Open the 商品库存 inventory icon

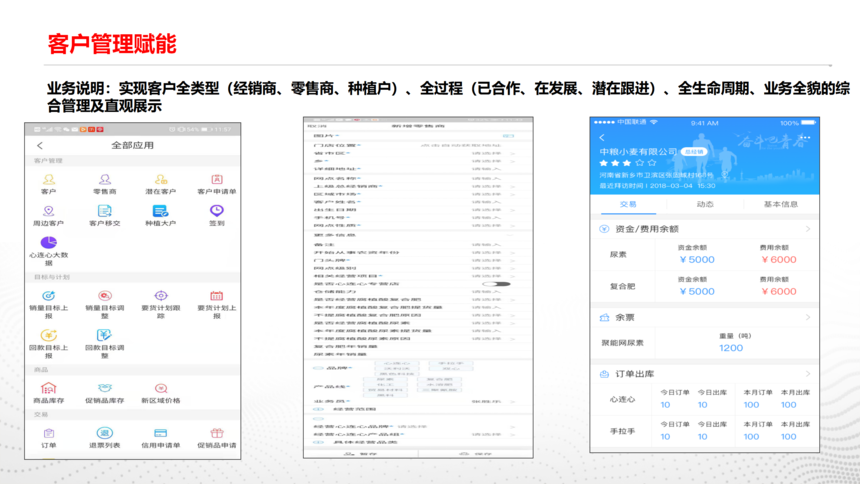click(x=48, y=388)
